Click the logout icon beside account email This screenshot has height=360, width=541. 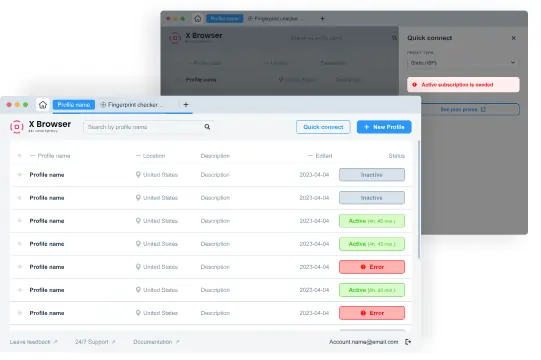coord(408,342)
